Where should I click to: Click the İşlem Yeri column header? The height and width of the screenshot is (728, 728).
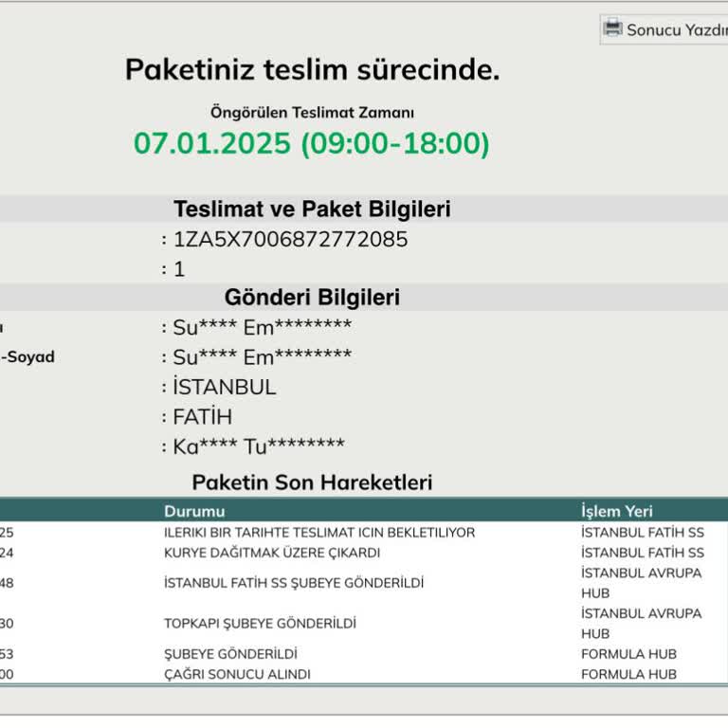616,511
